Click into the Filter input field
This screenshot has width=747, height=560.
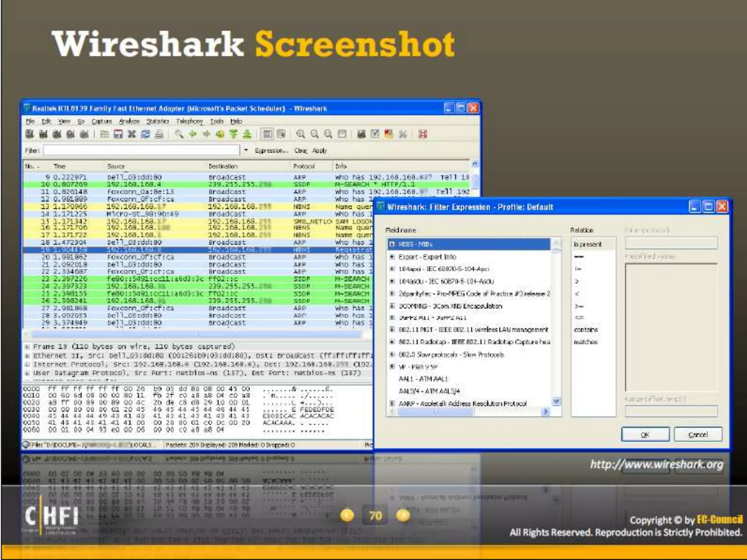(x=142, y=150)
